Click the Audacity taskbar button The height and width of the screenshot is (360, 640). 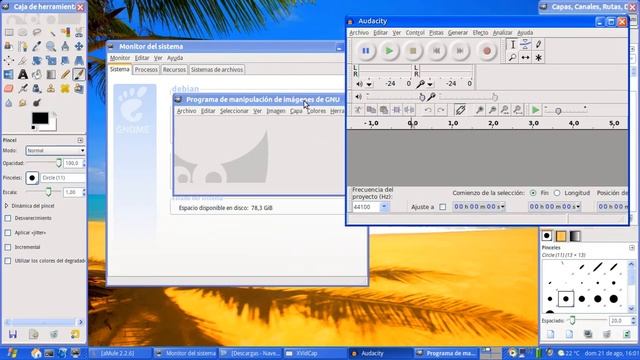(x=380, y=353)
